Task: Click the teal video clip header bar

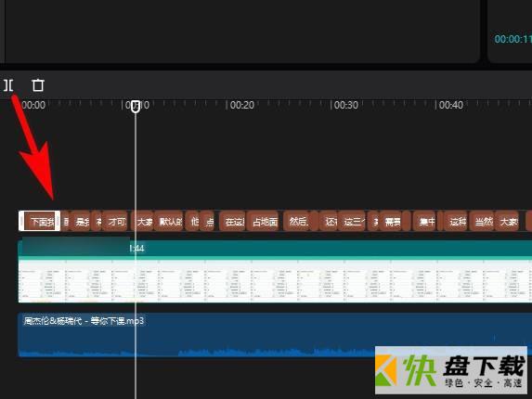Action: (x=275, y=249)
